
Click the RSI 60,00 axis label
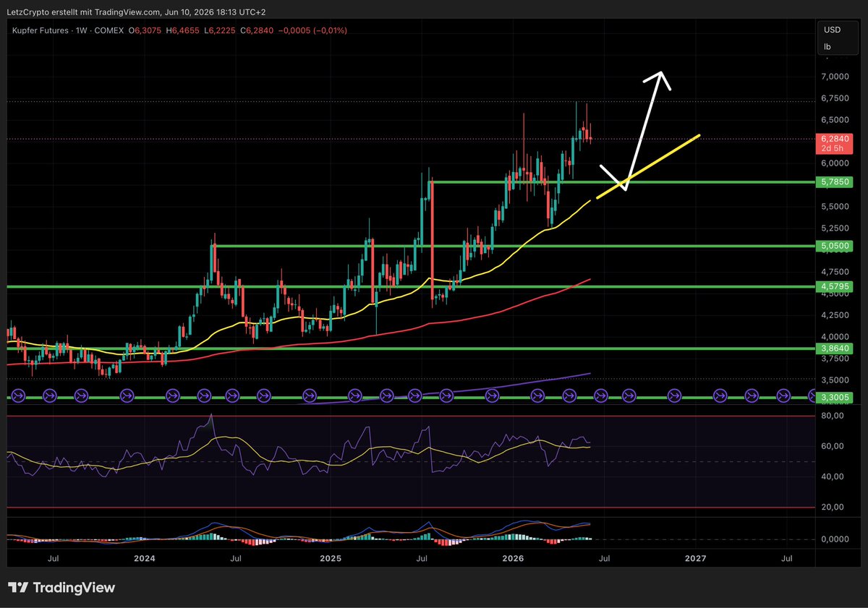click(x=833, y=446)
